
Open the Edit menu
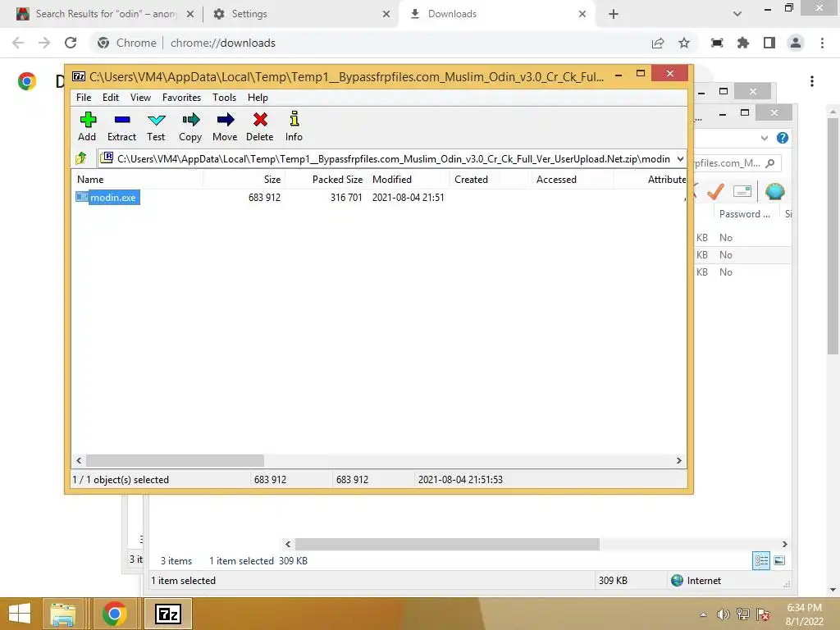pyautogui.click(x=111, y=98)
